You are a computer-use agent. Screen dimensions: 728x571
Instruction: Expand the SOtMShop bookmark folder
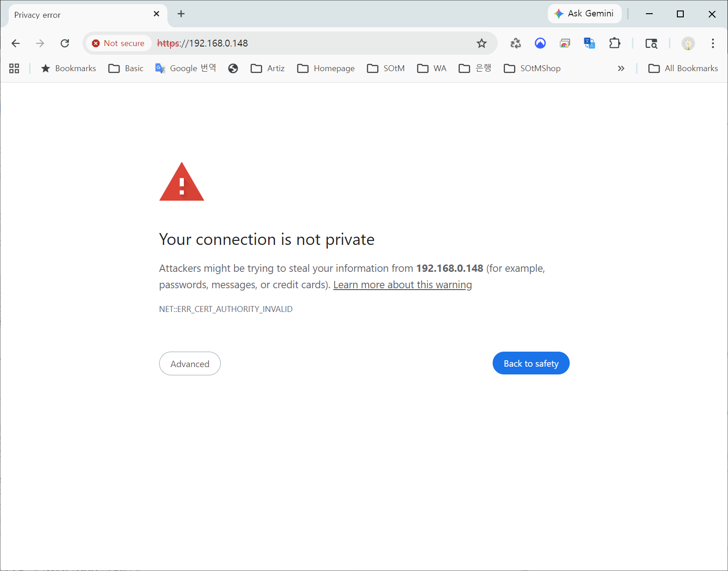pyautogui.click(x=532, y=68)
